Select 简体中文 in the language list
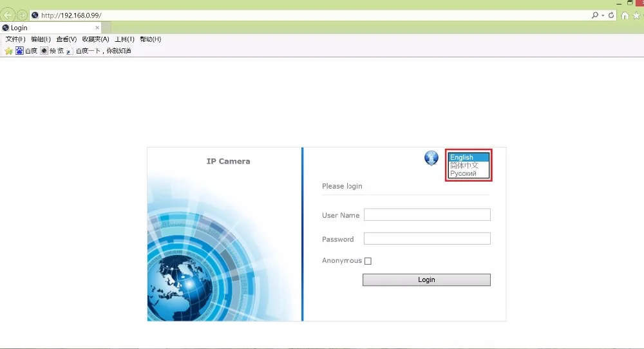Viewport: 644px width, 349px height. 469,165
